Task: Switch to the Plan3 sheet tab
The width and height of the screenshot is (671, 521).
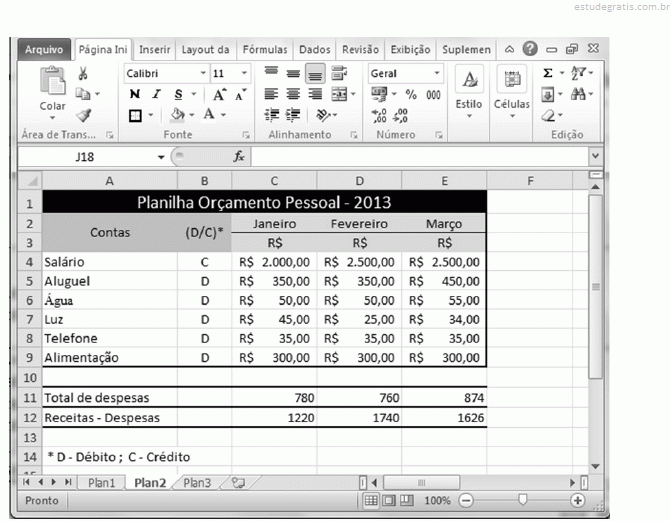Action: click(196, 482)
